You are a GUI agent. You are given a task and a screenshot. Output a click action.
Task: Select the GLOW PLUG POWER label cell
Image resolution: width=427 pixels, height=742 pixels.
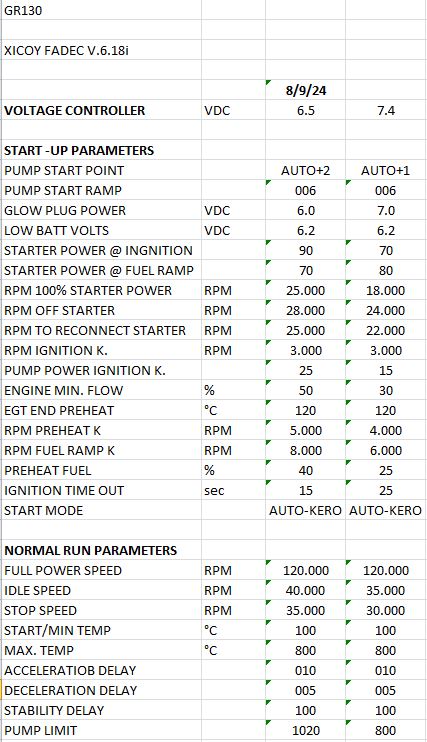pos(101,210)
